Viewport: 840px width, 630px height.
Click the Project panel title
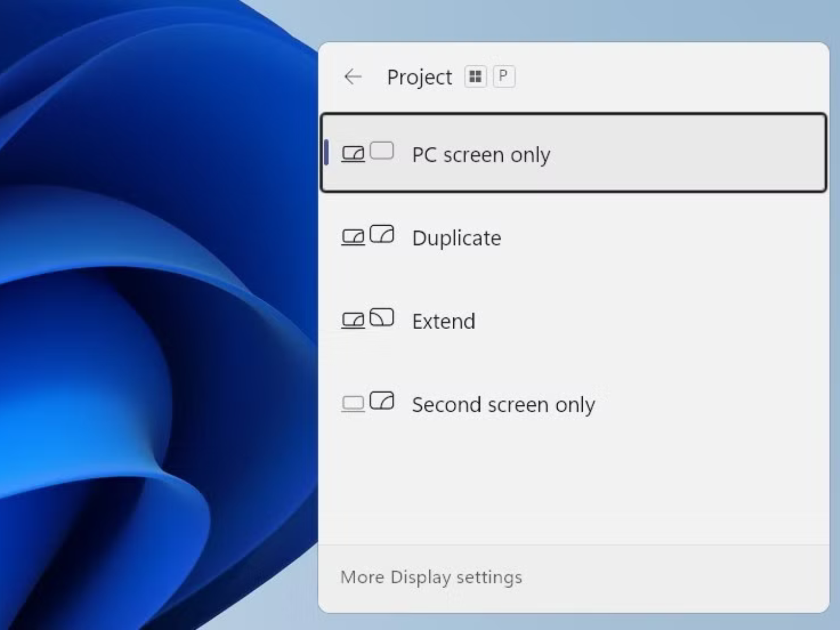click(419, 77)
